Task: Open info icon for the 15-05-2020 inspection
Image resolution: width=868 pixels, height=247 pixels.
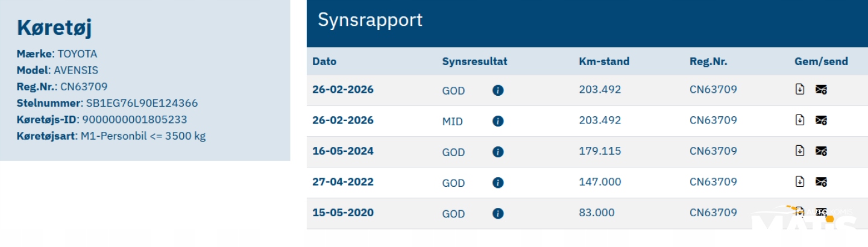Action: (498, 213)
